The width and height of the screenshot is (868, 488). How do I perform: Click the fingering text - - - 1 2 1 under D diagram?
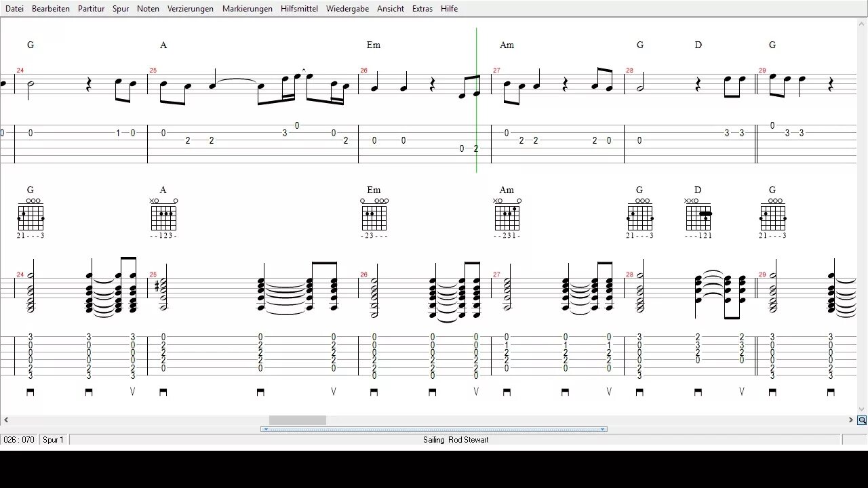698,236
